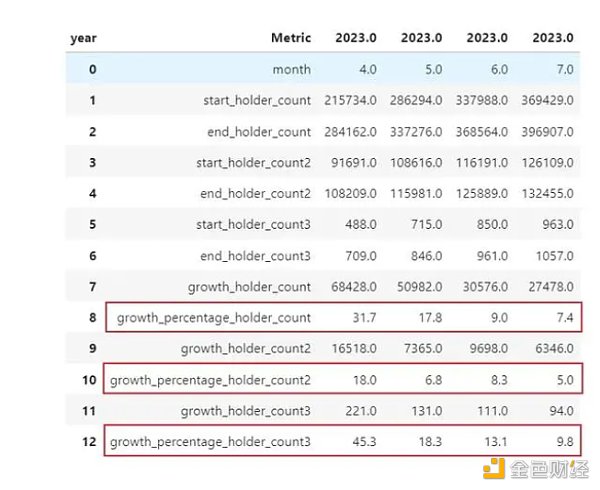This screenshot has height=490, width=600.
Task: Click the 'Metric' column header
Action: pos(291,38)
